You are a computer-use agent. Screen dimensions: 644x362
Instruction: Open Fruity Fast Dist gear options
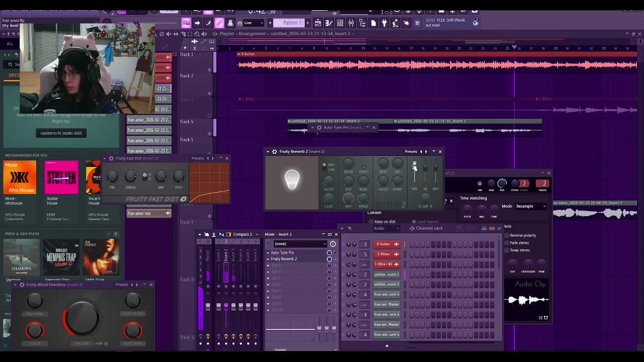(111, 158)
